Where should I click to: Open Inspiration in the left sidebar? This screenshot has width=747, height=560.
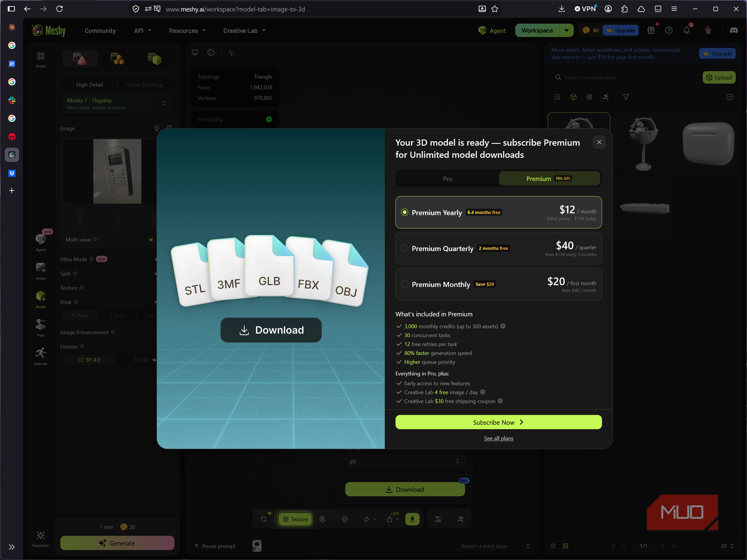[41, 539]
